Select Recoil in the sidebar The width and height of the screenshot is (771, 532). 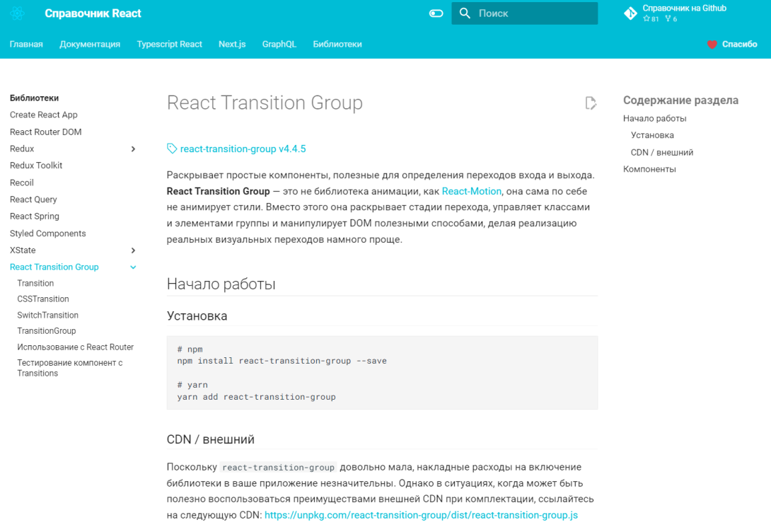coord(22,183)
